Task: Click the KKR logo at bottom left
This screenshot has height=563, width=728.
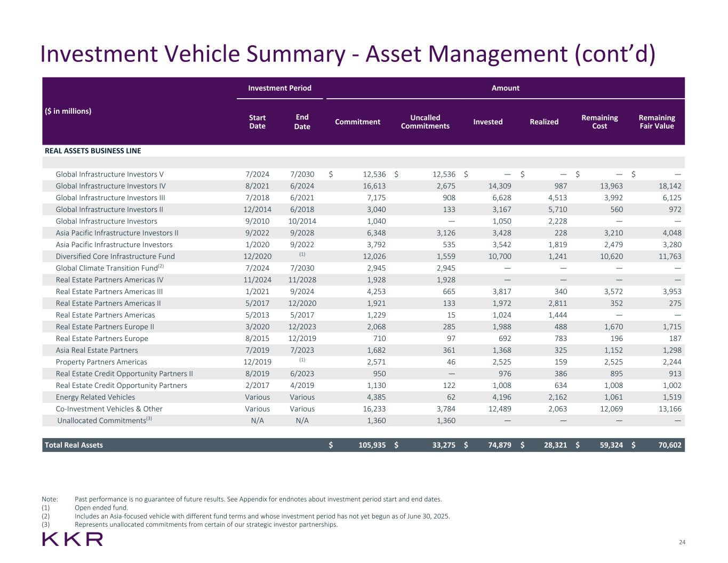Action: 73,539
